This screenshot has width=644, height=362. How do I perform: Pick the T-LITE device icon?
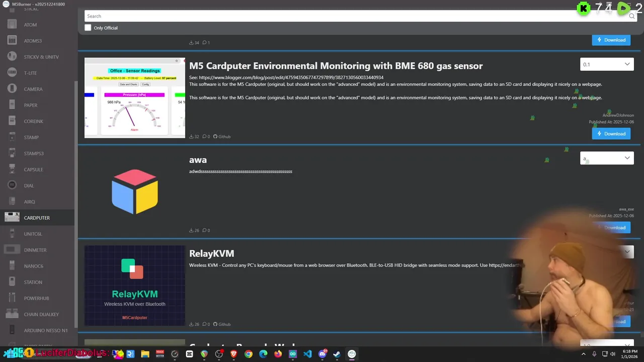pos(12,72)
